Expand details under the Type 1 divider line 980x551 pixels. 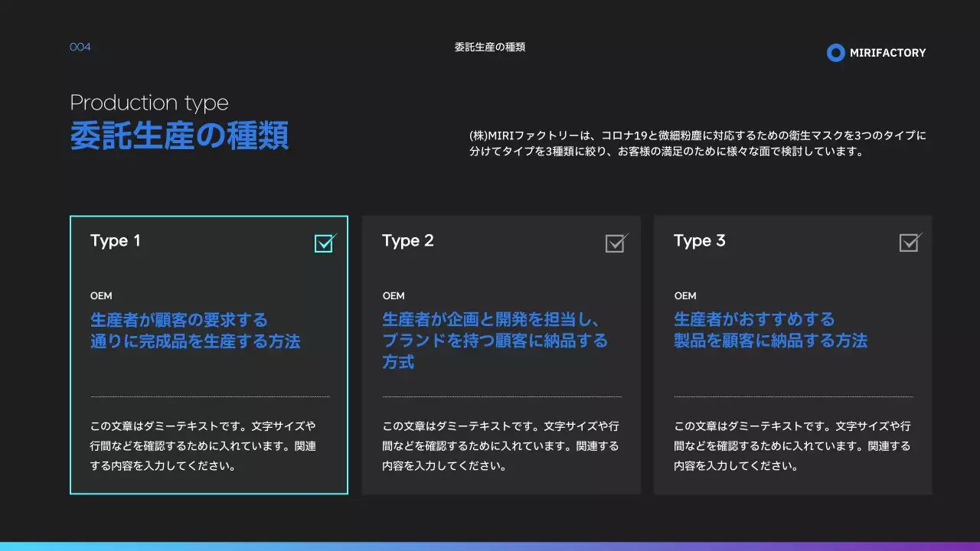point(209,396)
